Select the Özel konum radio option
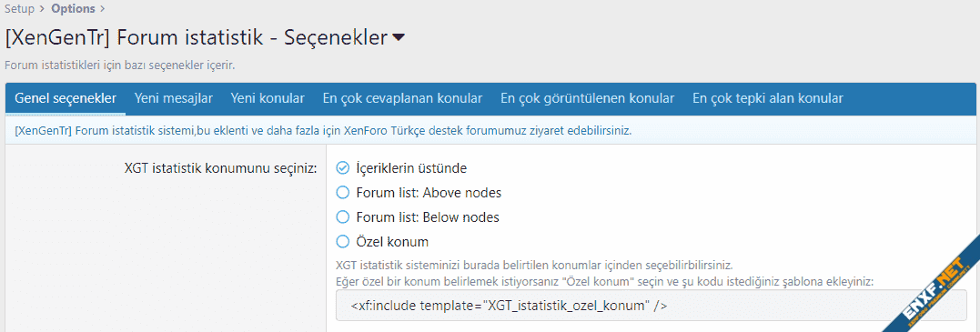980x332 pixels. pyautogui.click(x=382, y=241)
